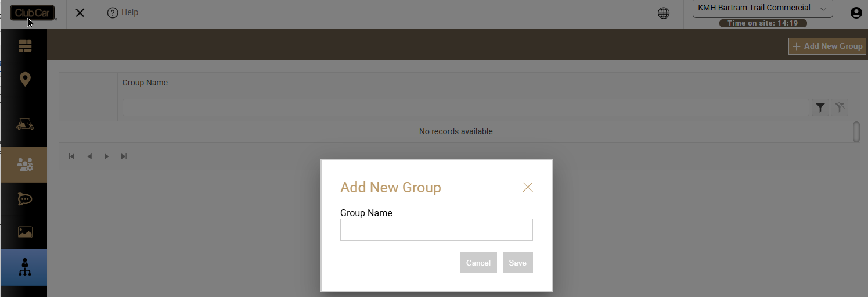This screenshot has height=297, width=868.
Task: Click the No records available message
Action: coord(456,131)
